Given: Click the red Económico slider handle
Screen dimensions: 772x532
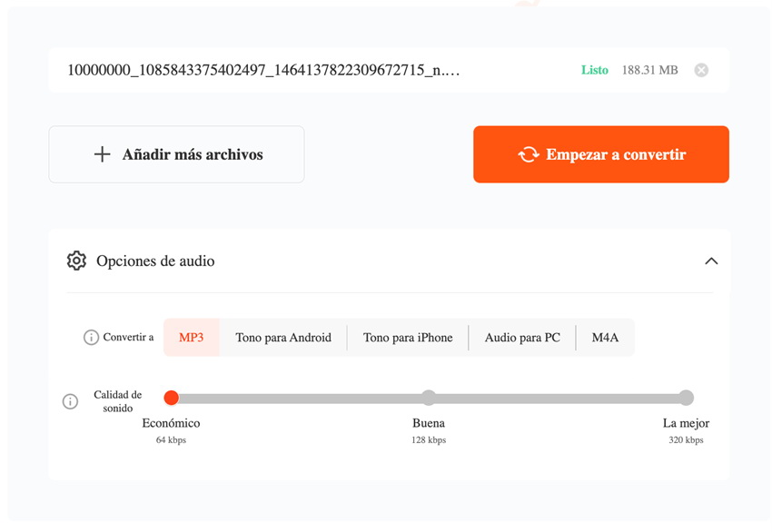Looking at the screenshot, I should (172, 397).
